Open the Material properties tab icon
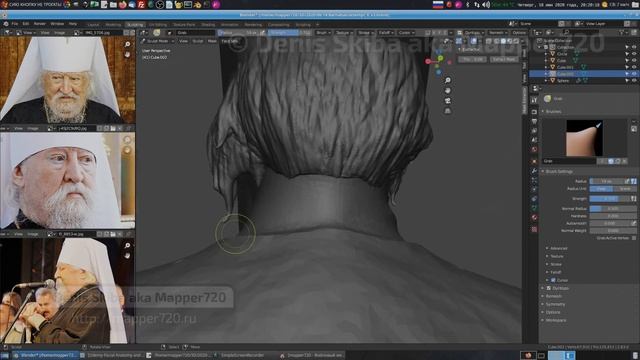Image resolution: width=640 pixels, height=360 pixels. point(534,218)
